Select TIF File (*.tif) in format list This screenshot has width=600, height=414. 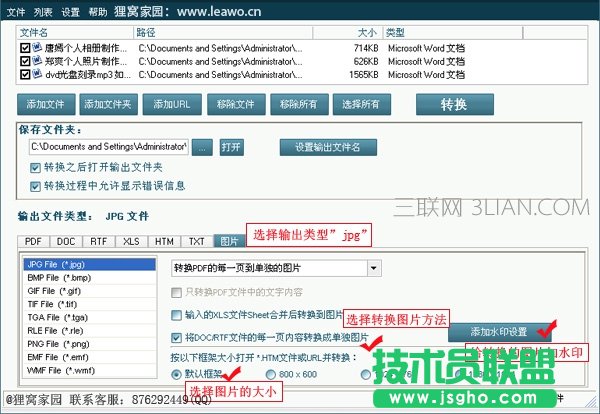click(x=90, y=304)
